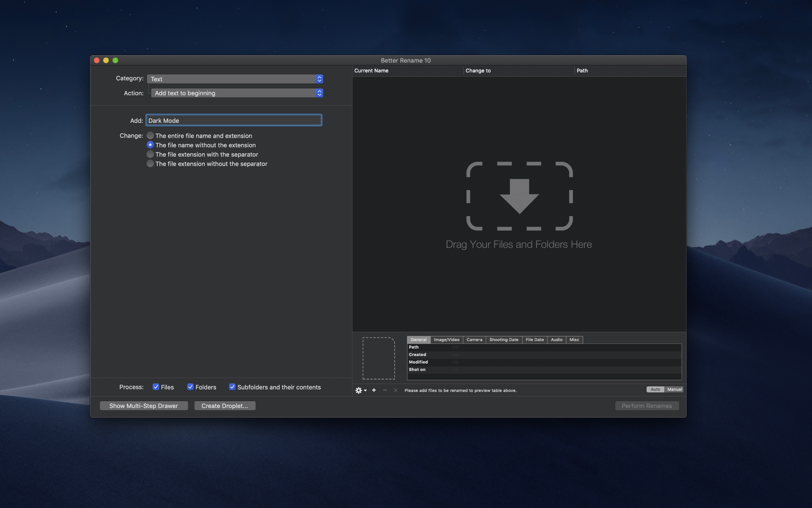The image size is (812, 508).
Task: Open the Image/Video tab
Action: [447, 340]
